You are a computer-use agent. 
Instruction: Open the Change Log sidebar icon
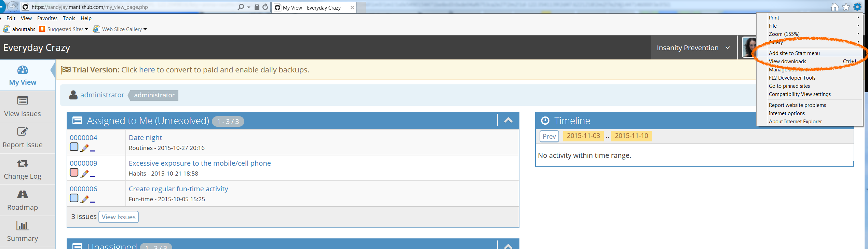coord(23,164)
